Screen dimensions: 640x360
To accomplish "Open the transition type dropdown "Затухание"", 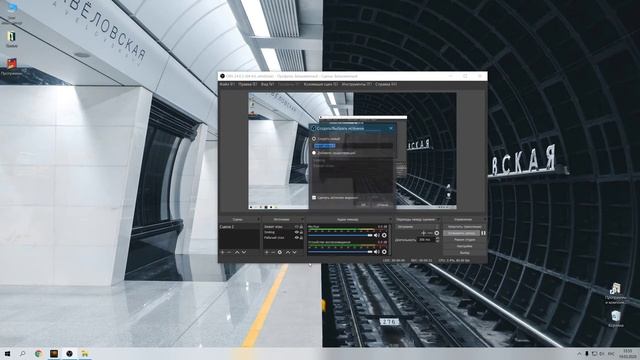I will pyautogui.click(x=418, y=227).
